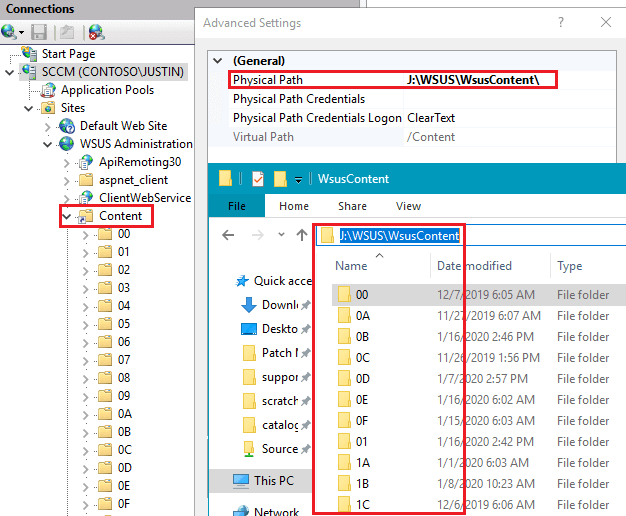This screenshot has height=516, width=626.
Task: Select aspnet_client folder in tree
Action: [x=133, y=180]
